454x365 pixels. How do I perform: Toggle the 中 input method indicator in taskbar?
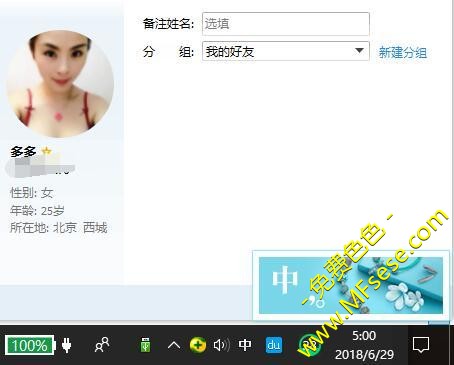[x=245, y=345]
